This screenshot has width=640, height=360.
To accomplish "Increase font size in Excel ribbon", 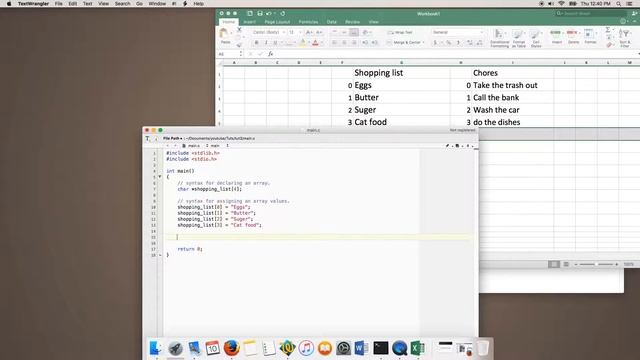I will point(309,32).
